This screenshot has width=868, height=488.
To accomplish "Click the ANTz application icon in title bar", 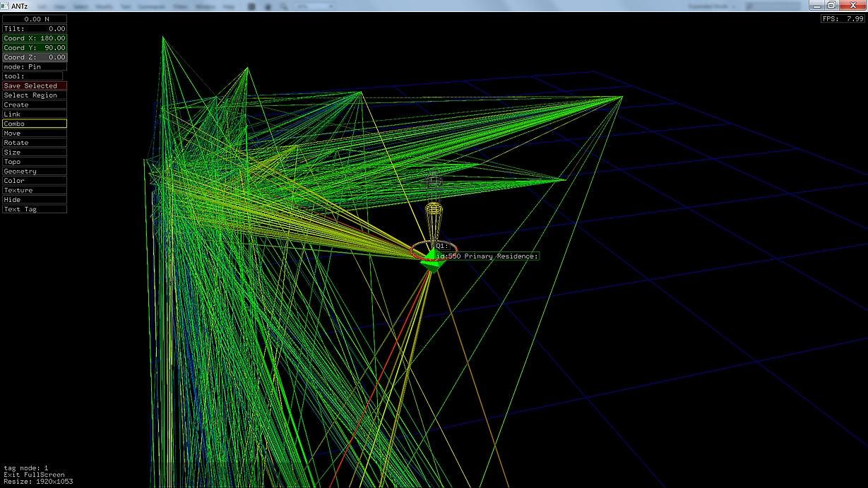I will pyautogui.click(x=5, y=6).
